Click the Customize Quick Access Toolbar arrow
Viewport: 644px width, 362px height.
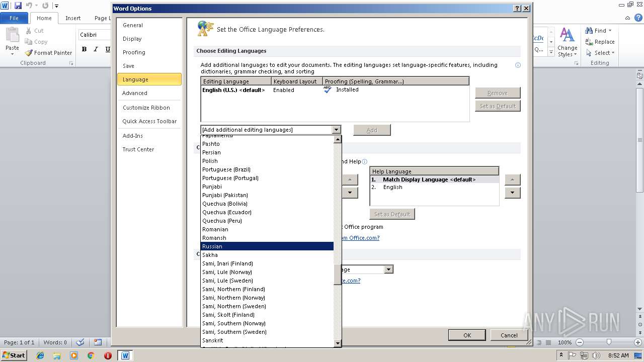pos(56,6)
